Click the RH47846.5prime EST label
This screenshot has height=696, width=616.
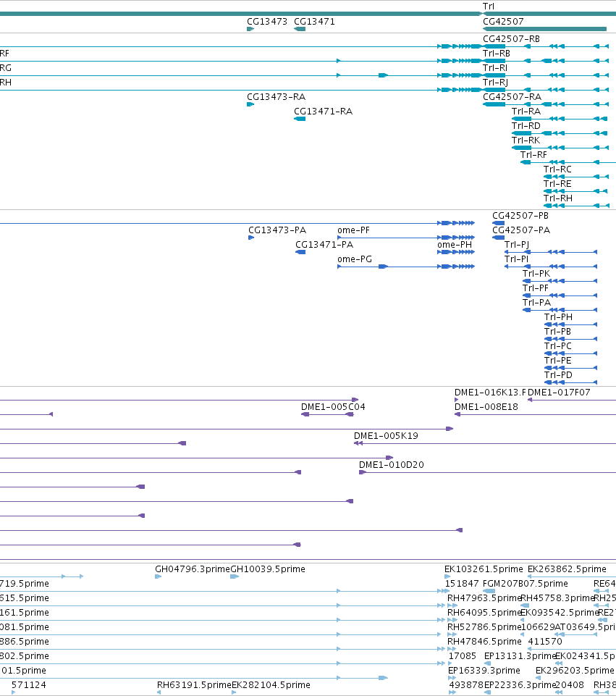coord(484,642)
